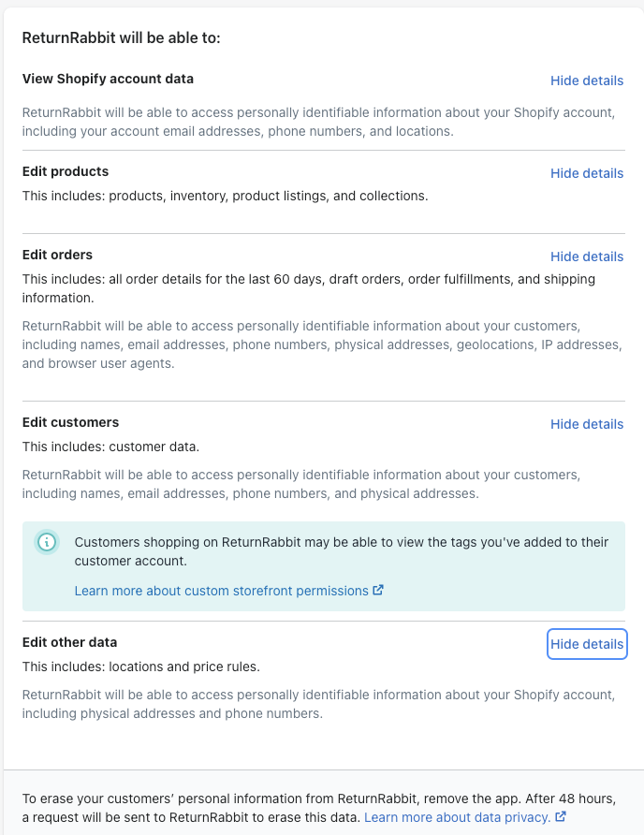Click the Edit other data heading
This screenshot has height=835, width=644.
[69, 642]
